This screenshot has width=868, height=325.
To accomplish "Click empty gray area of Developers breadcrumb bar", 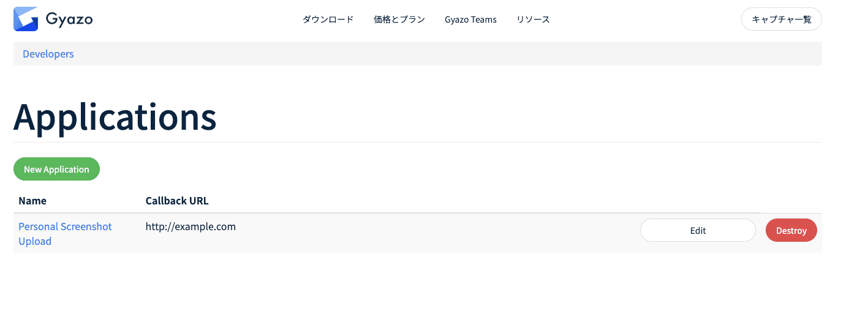I will tap(429, 54).
